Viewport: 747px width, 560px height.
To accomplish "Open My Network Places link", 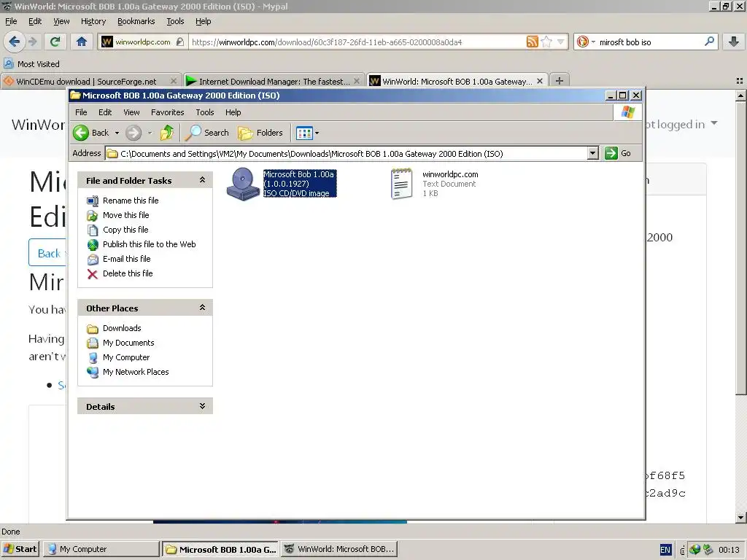I will pos(136,372).
